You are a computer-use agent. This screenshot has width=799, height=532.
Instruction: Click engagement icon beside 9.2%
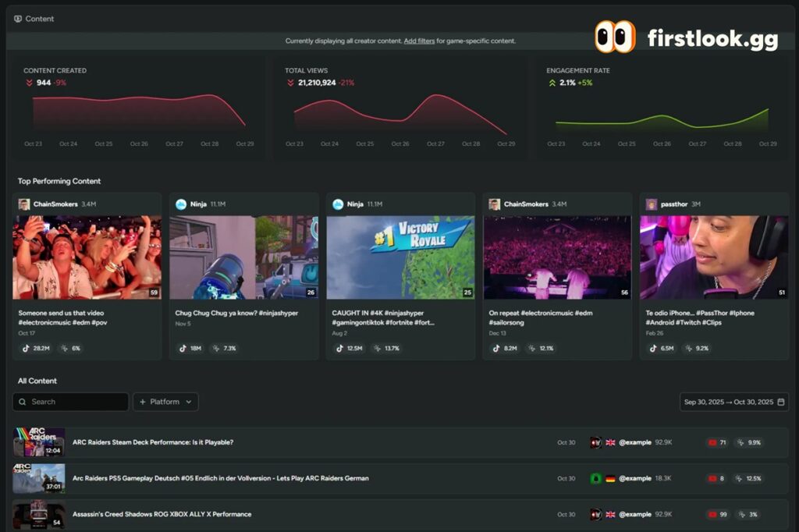point(688,349)
